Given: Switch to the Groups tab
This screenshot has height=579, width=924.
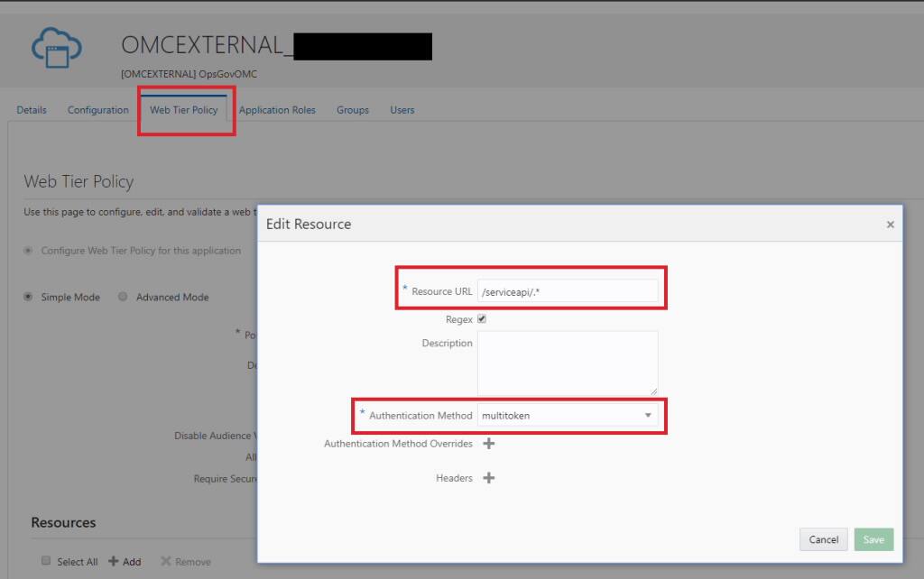Looking at the screenshot, I should [352, 109].
